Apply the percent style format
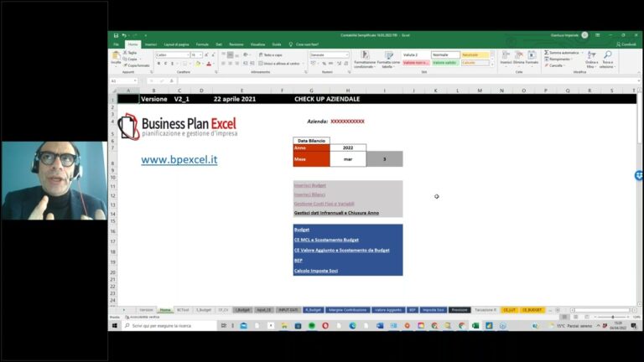This screenshot has height=362, width=644. click(324, 64)
